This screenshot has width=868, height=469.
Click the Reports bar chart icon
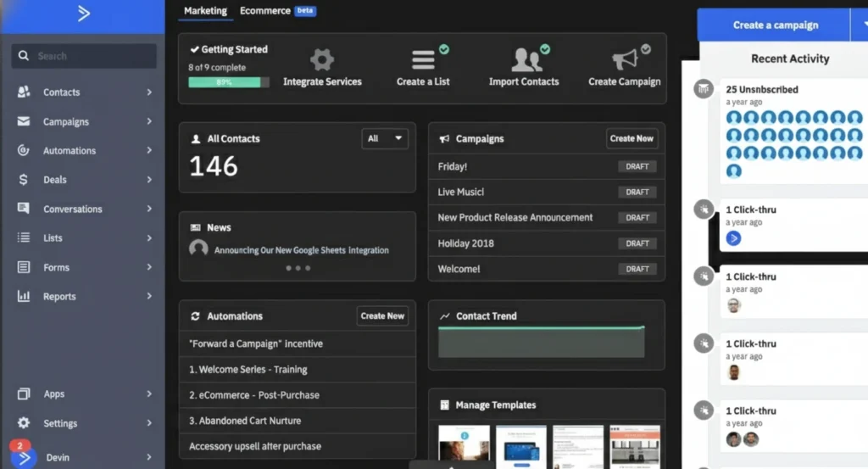coord(23,296)
